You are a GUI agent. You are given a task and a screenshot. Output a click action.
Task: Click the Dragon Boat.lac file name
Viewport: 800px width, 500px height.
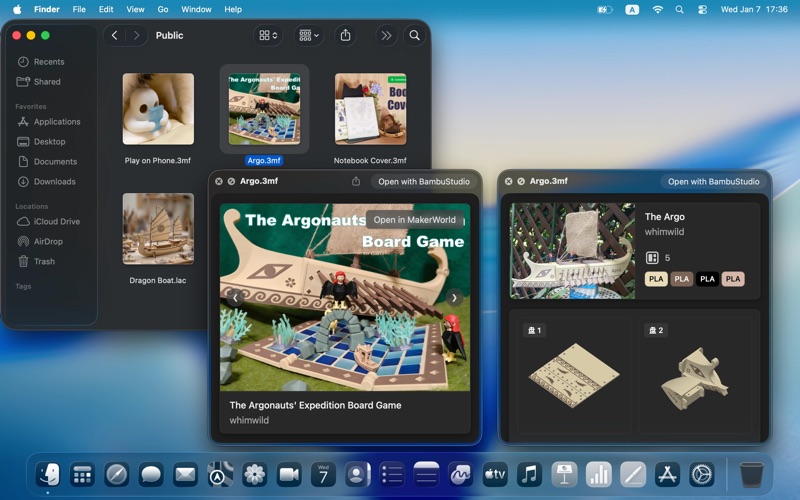coord(158,280)
